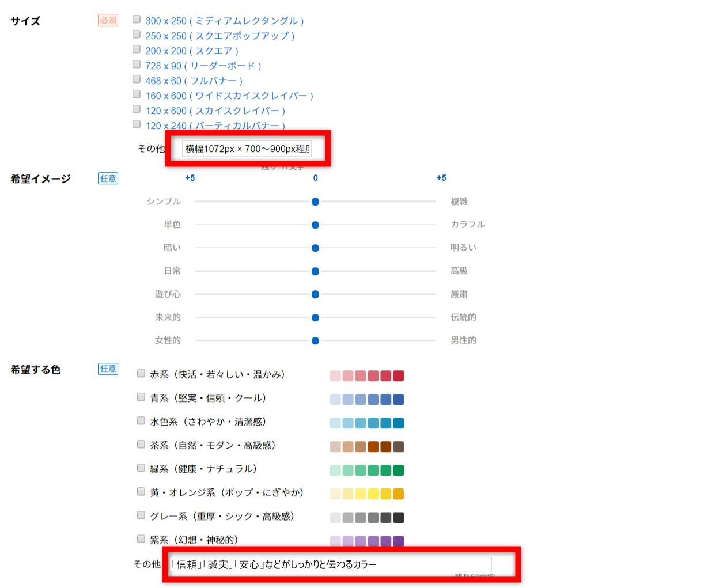Click the darkest red swatch in 赤系 row
Screen dimensions: 704x588
tap(398, 376)
